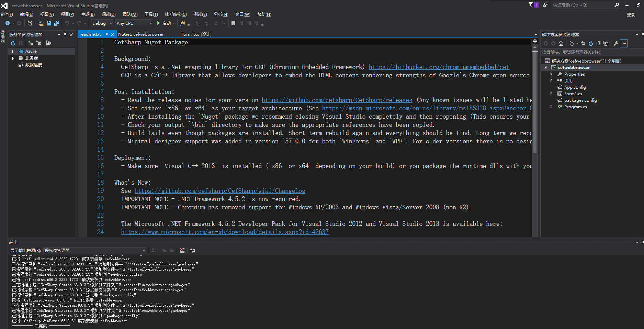Expand the Properties node in Solution Explorer
This screenshot has width=644, height=329.
click(x=552, y=74)
